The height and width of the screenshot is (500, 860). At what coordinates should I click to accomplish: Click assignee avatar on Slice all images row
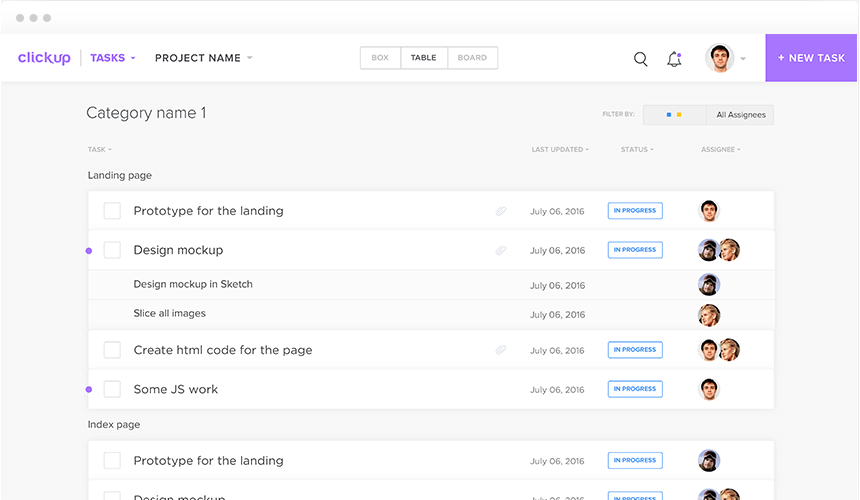coord(709,314)
